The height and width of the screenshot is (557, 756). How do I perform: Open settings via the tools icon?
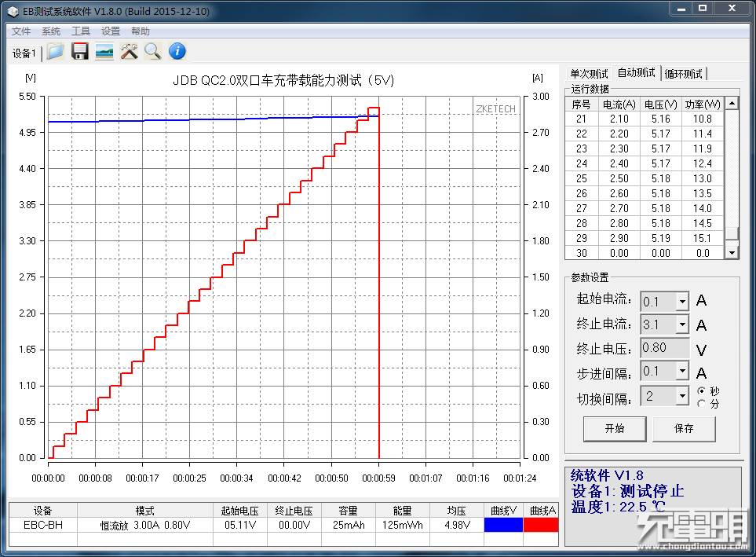pos(129,51)
